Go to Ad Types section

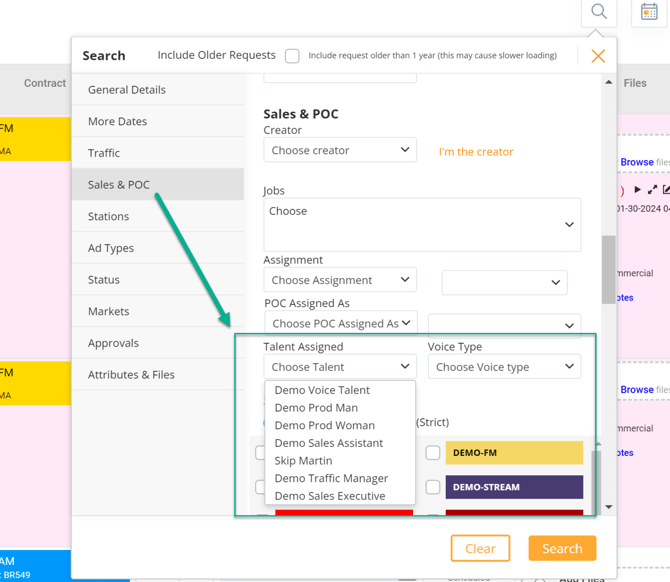tap(158, 248)
